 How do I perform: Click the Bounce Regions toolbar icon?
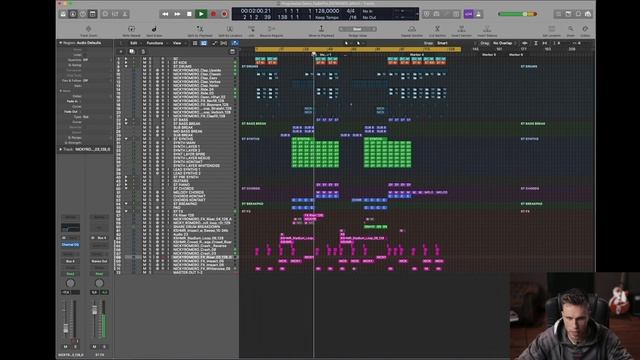click(271, 29)
